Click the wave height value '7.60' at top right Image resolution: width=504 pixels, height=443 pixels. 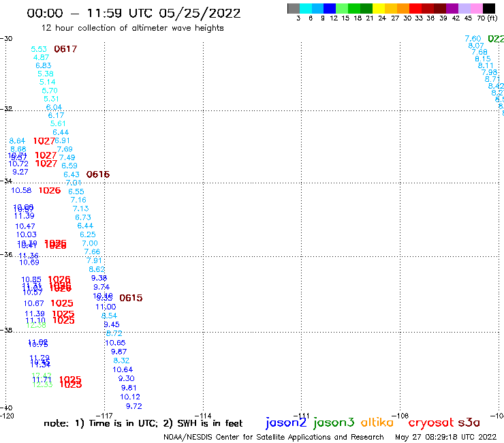(473, 39)
